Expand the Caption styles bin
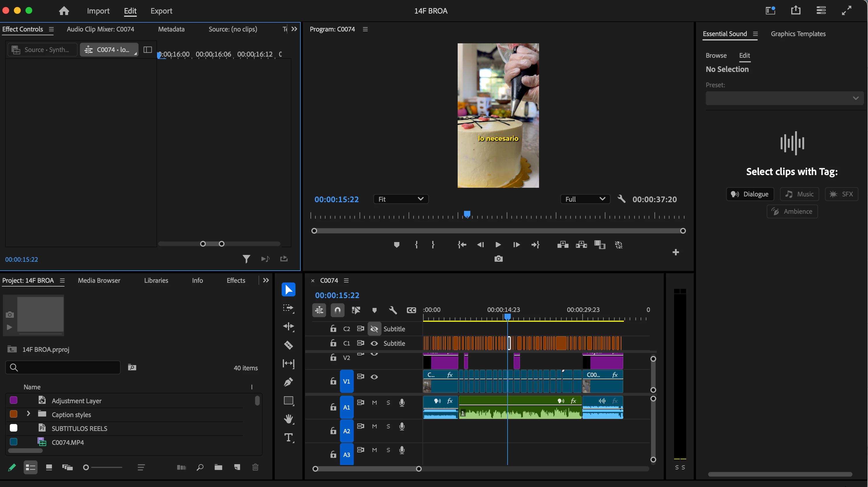This screenshot has width=868, height=487. (x=29, y=414)
